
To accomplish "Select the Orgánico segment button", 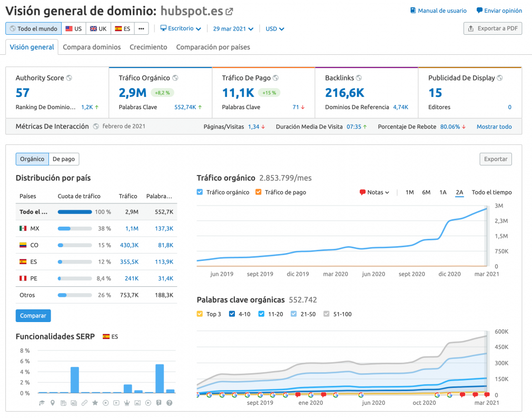I will [x=32, y=159].
